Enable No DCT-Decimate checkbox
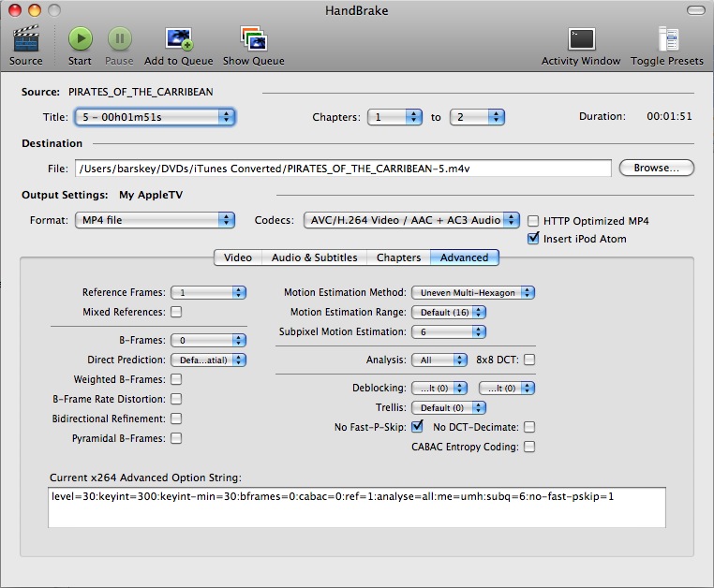This screenshot has width=714, height=588. point(529,427)
